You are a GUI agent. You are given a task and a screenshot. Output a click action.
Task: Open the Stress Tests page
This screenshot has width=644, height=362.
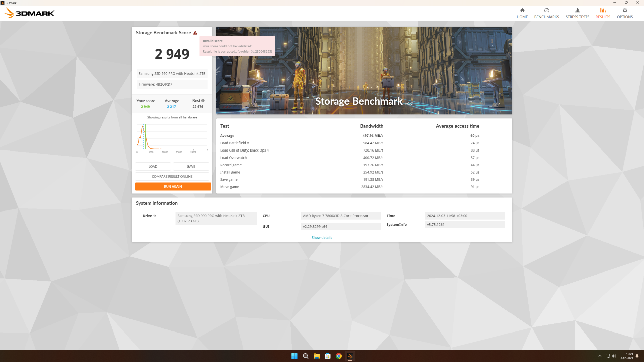pyautogui.click(x=577, y=13)
